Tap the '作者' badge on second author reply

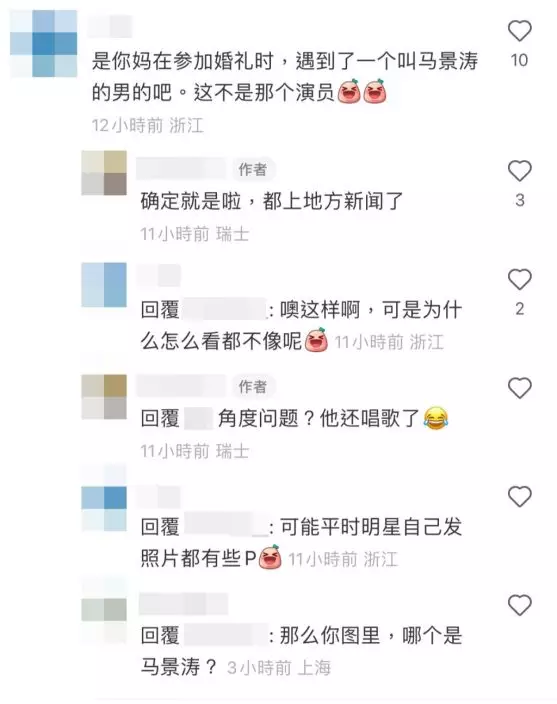(253, 386)
